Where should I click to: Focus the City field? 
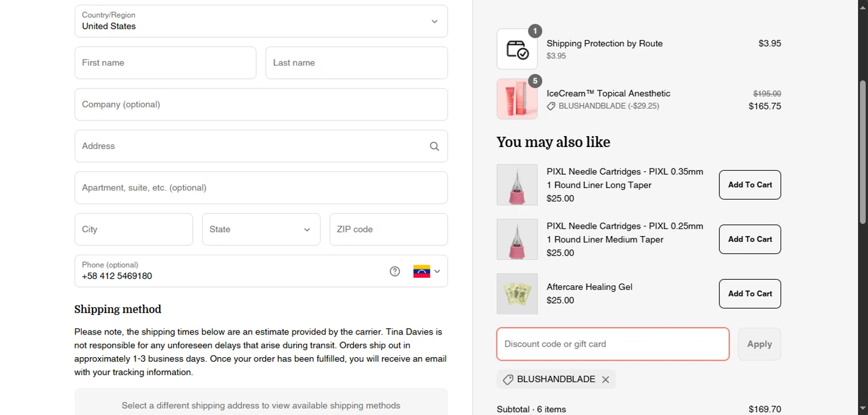pos(134,229)
